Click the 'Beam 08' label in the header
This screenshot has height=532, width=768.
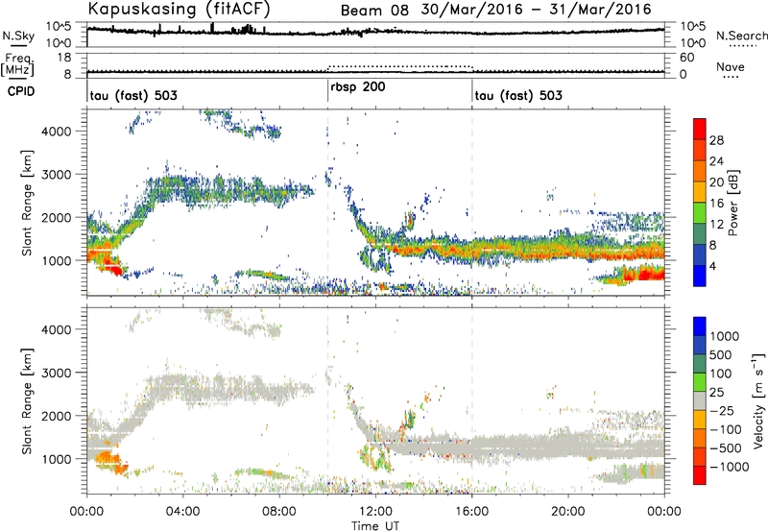[374, 11]
